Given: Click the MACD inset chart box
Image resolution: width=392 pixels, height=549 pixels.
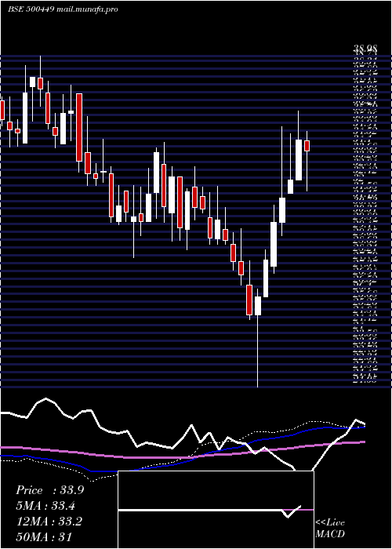Looking at the screenshot, I should click(x=216, y=510).
